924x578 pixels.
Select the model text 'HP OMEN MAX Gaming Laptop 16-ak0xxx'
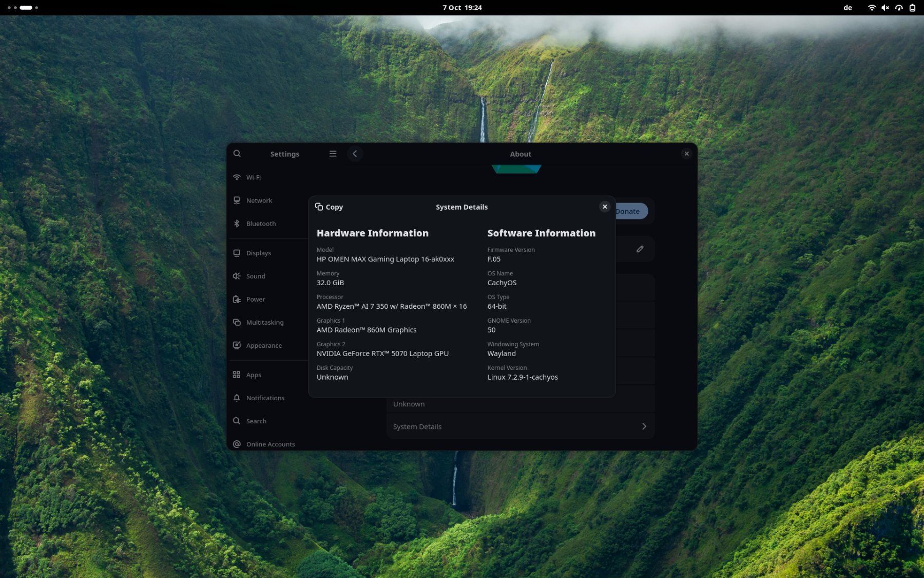coord(385,259)
